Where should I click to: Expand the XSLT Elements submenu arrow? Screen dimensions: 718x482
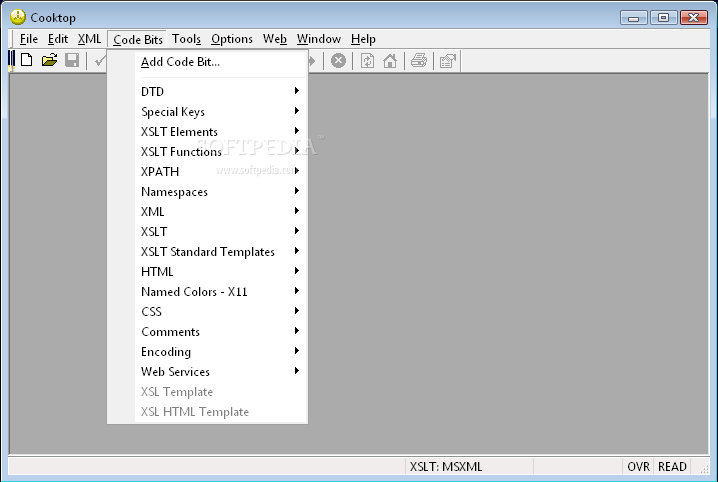point(297,131)
